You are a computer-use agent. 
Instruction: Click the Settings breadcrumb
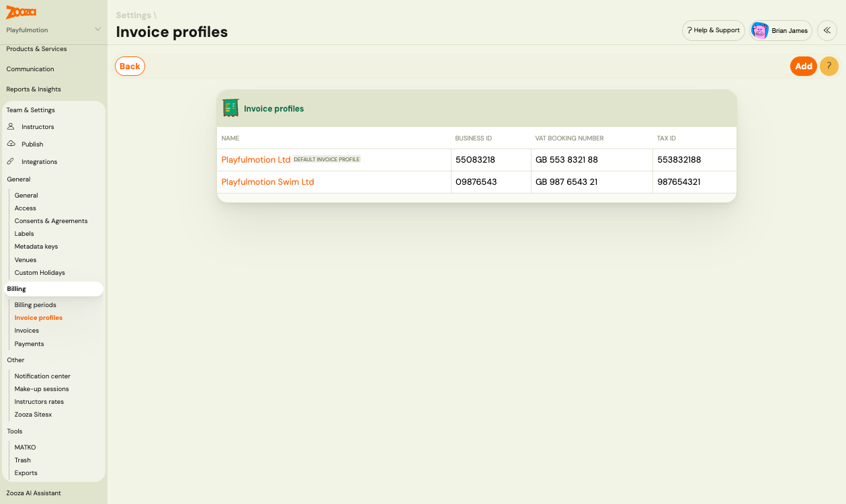tap(133, 15)
